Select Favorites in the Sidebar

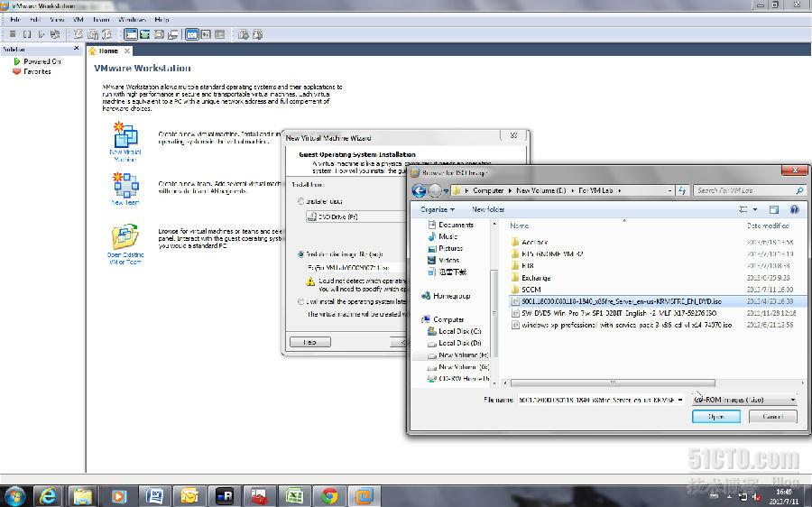tap(32, 71)
